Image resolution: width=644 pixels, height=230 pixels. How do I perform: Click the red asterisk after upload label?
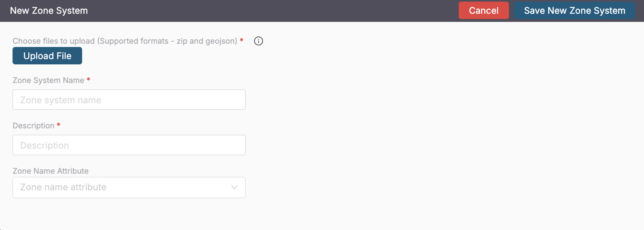[x=241, y=40]
